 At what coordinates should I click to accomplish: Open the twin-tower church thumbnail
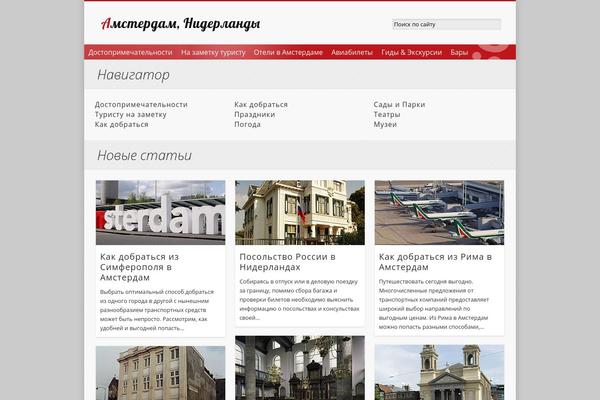pos(439,372)
